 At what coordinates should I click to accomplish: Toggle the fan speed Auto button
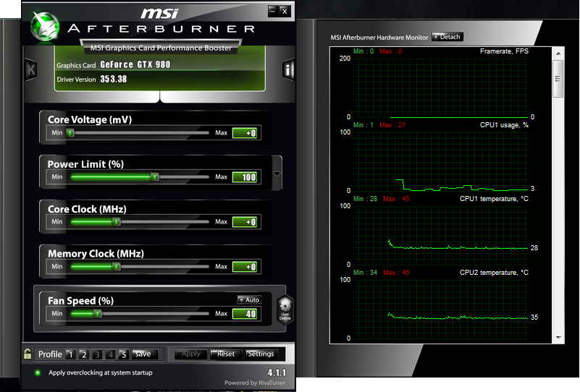pyautogui.click(x=249, y=299)
